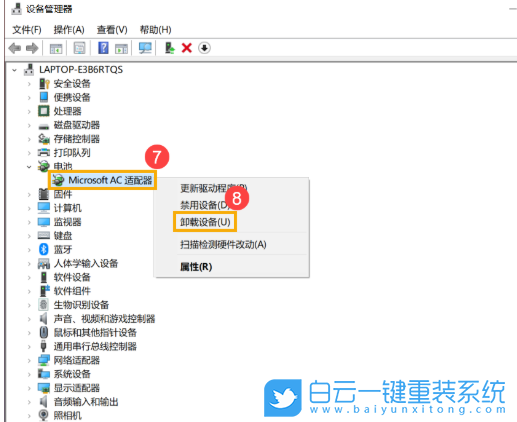The height and width of the screenshot is (422, 517).
Task: Click the down-arrow disable device toolbar icon
Action: click(x=204, y=48)
